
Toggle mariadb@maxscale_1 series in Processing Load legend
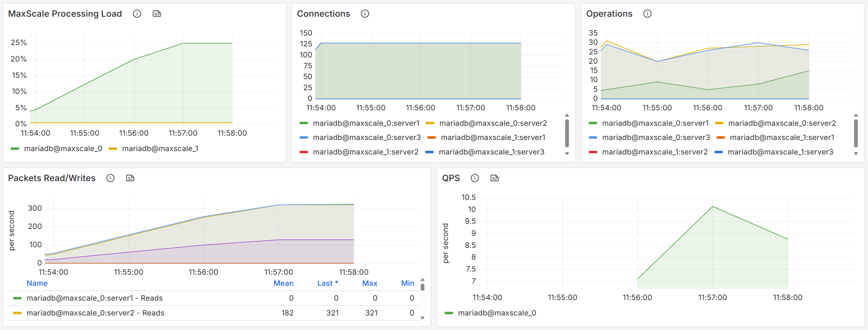point(160,149)
